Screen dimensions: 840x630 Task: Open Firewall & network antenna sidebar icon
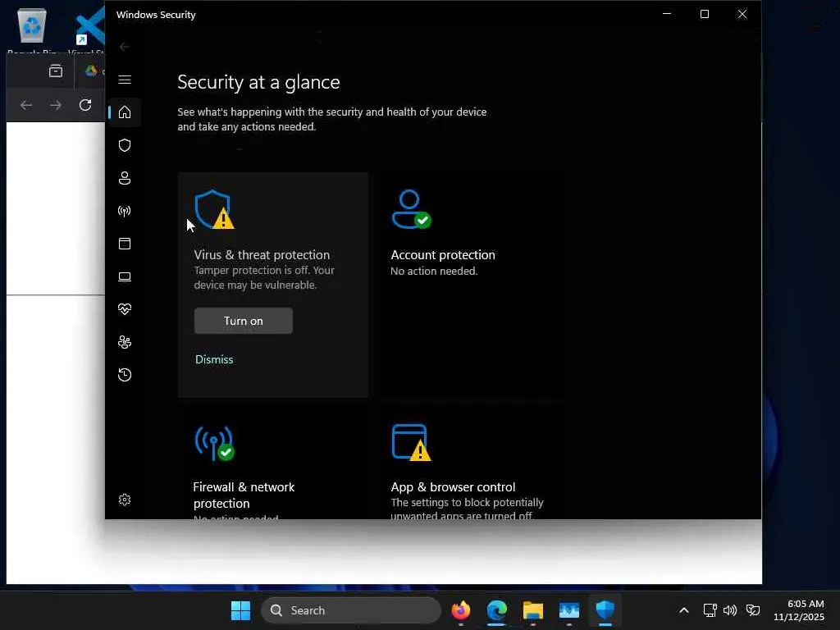pos(125,211)
